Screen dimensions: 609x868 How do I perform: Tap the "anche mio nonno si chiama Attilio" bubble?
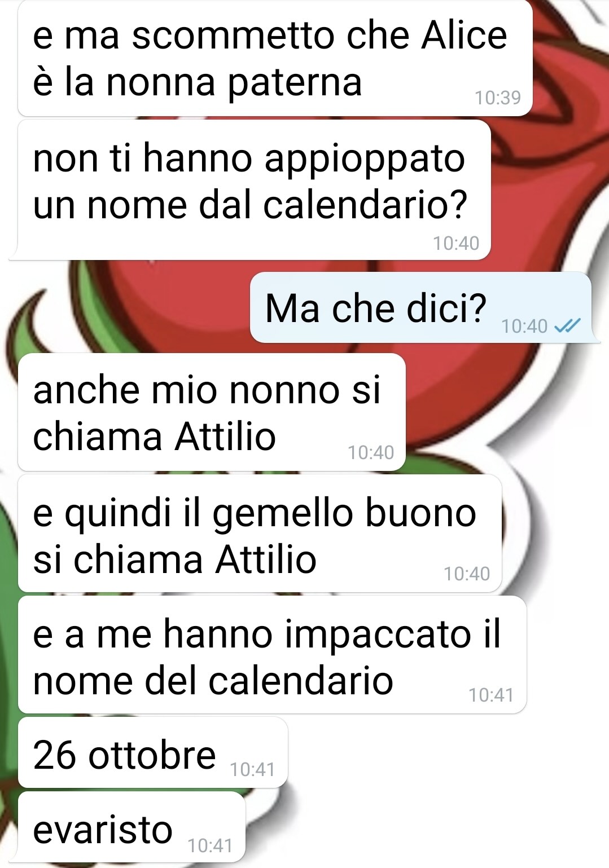tap(212, 412)
